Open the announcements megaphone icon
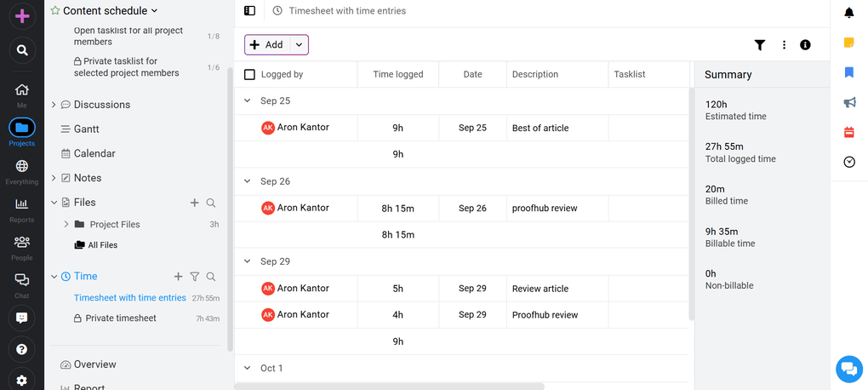 [x=848, y=102]
